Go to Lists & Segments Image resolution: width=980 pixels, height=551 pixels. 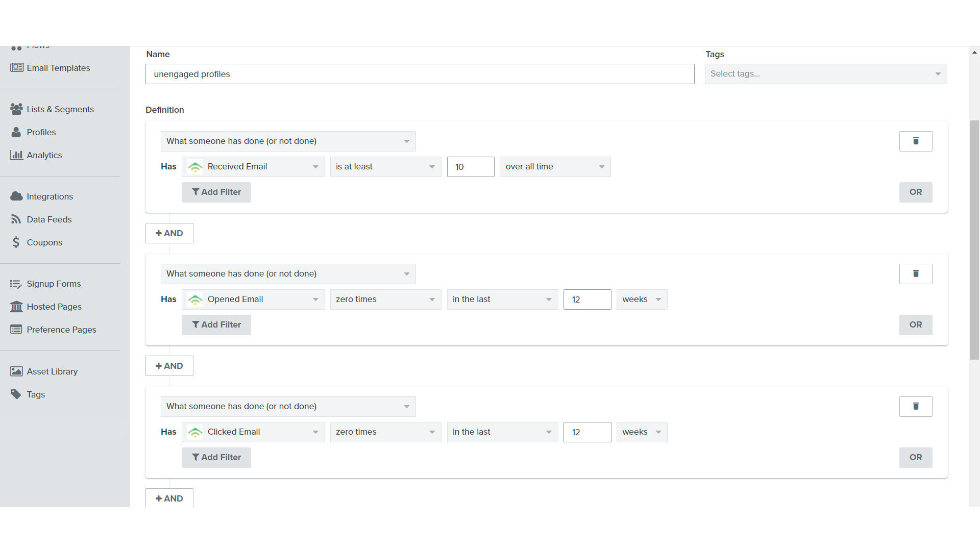(60, 109)
